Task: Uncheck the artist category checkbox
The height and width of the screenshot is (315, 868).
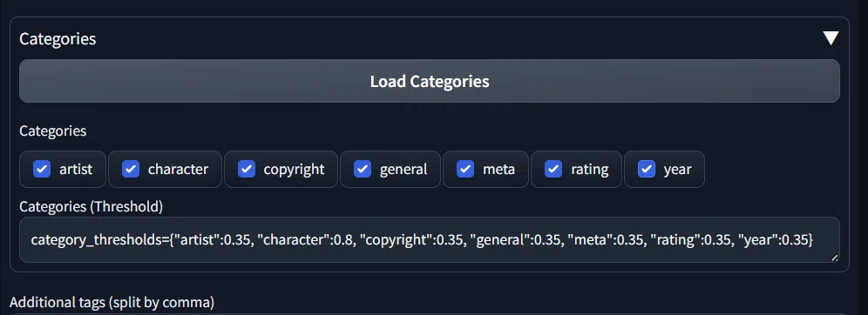Action: pos(42,169)
